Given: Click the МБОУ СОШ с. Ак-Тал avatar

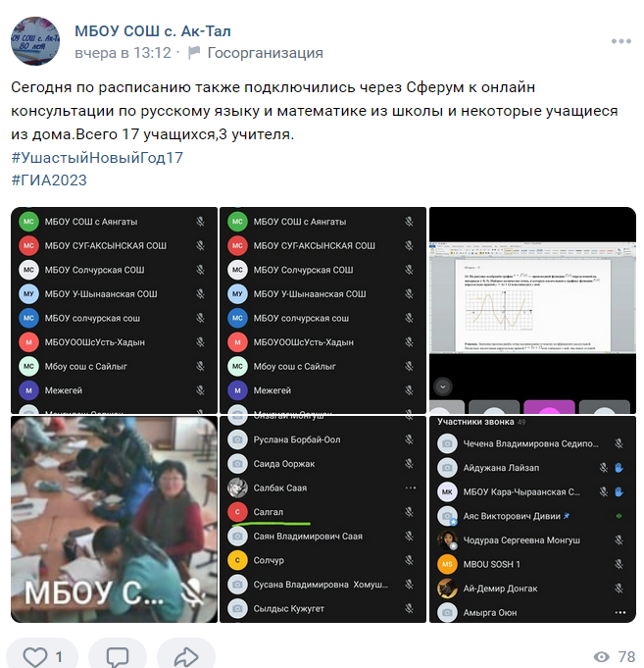Looking at the screenshot, I should 35,41.
